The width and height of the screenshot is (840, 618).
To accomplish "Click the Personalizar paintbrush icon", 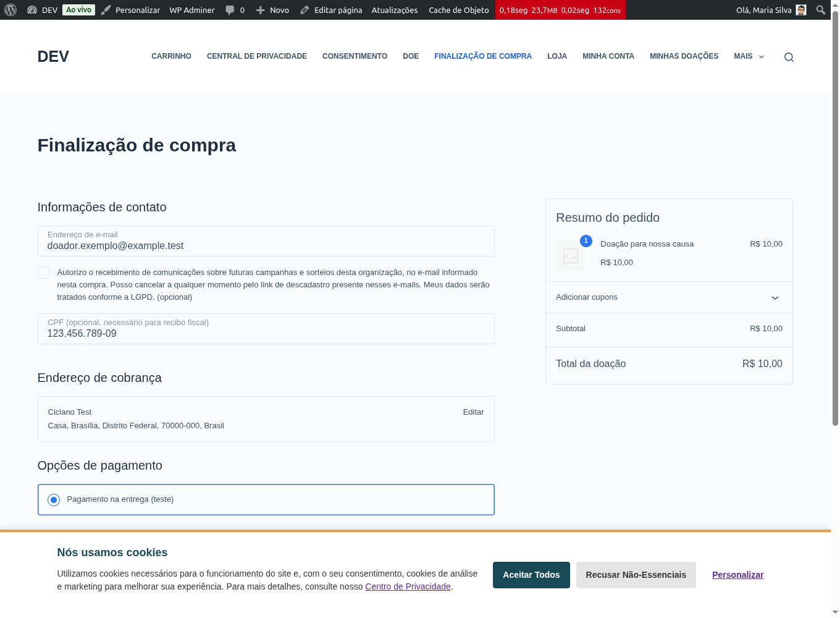I will (x=106, y=10).
